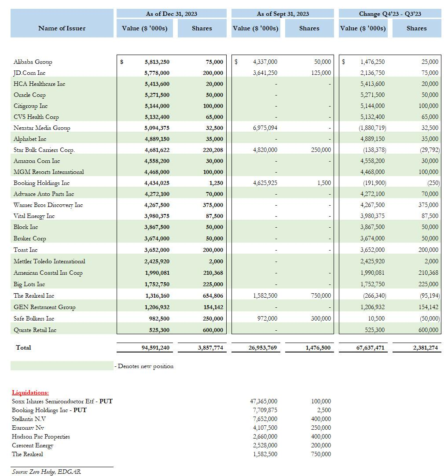Click 'MGM Resorts International' issuer name

pyautogui.click(x=48, y=172)
